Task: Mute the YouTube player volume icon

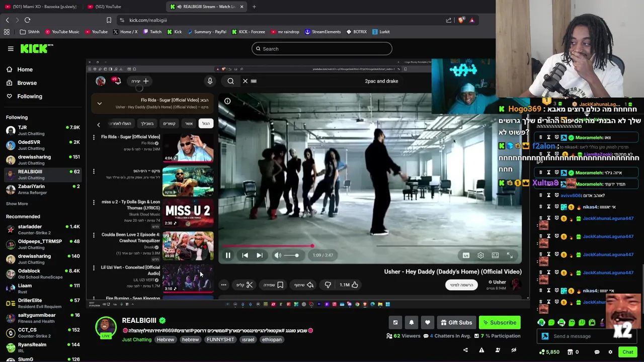Action: tap(278, 255)
